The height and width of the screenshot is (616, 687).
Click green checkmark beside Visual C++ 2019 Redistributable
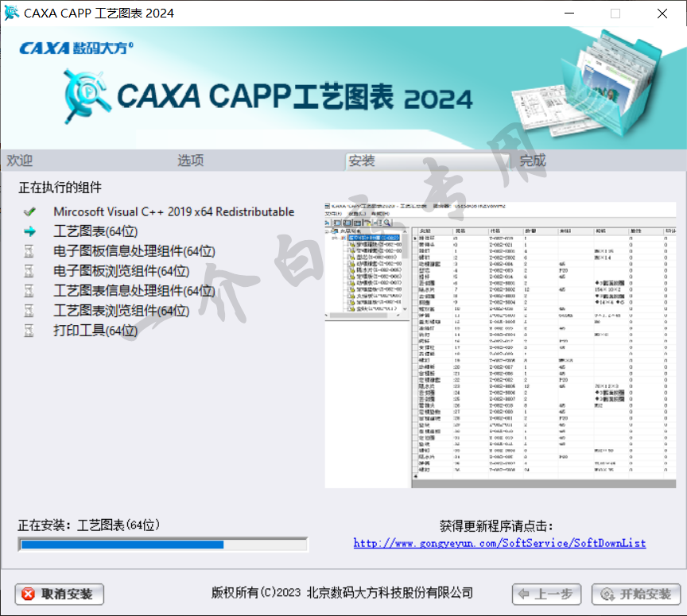tap(29, 212)
